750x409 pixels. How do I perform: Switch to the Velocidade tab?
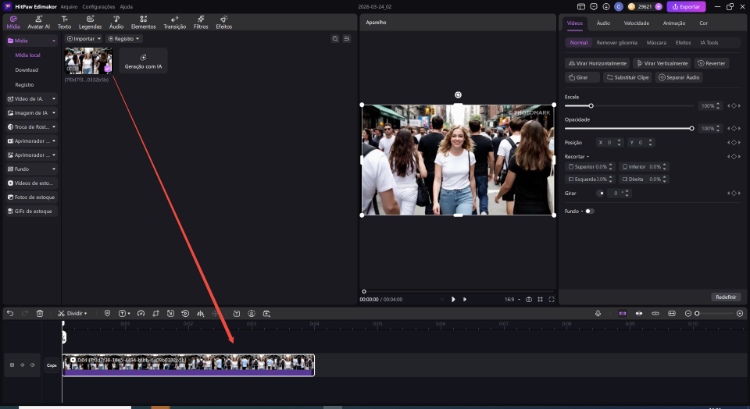636,23
